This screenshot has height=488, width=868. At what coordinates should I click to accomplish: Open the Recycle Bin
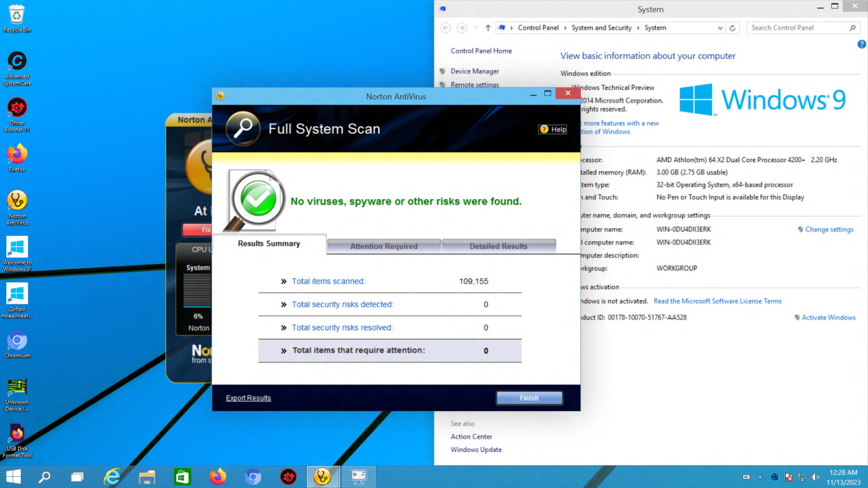click(x=17, y=14)
